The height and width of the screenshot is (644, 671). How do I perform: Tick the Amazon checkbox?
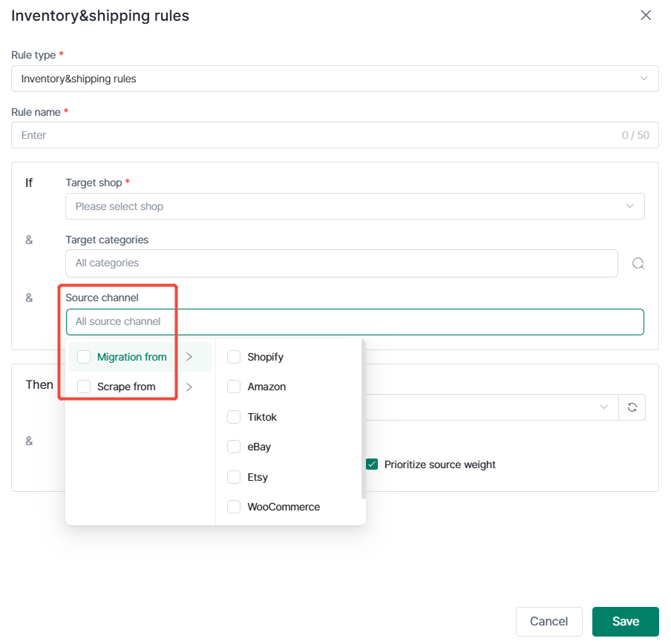coord(234,387)
